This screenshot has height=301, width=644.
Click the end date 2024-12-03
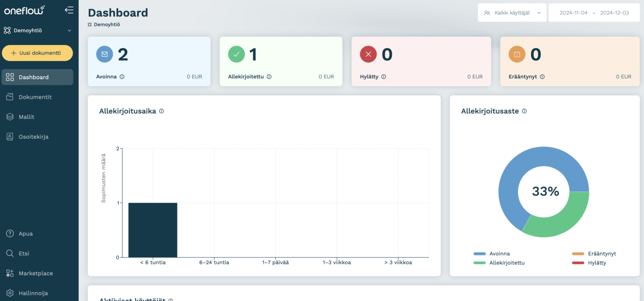point(614,13)
